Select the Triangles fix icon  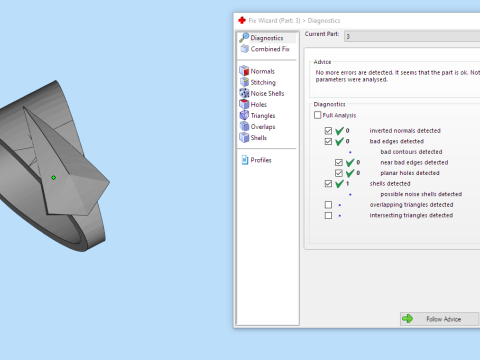(x=244, y=115)
